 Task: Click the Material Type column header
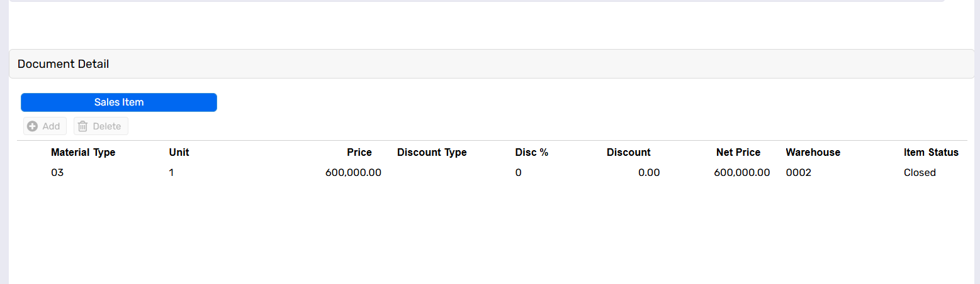click(83, 152)
